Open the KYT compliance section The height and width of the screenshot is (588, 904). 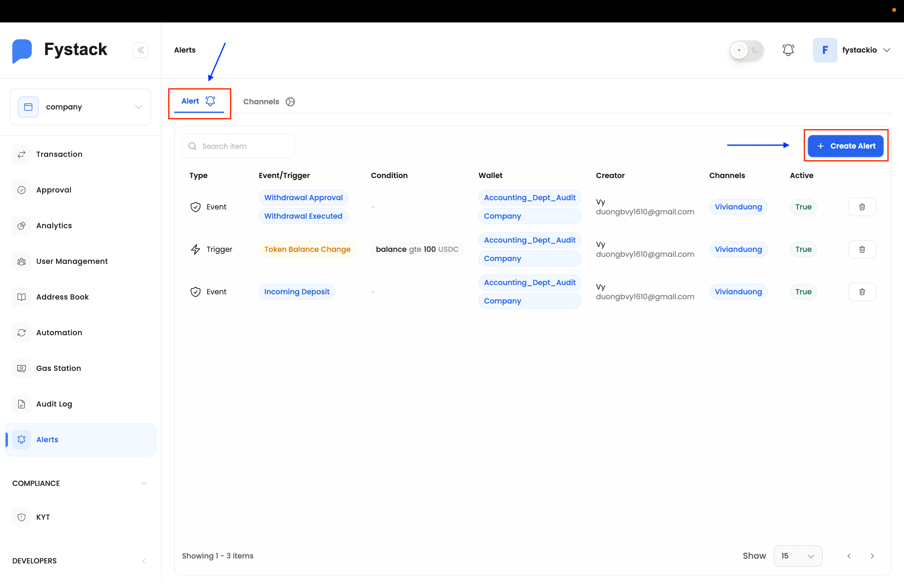point(43,517)
